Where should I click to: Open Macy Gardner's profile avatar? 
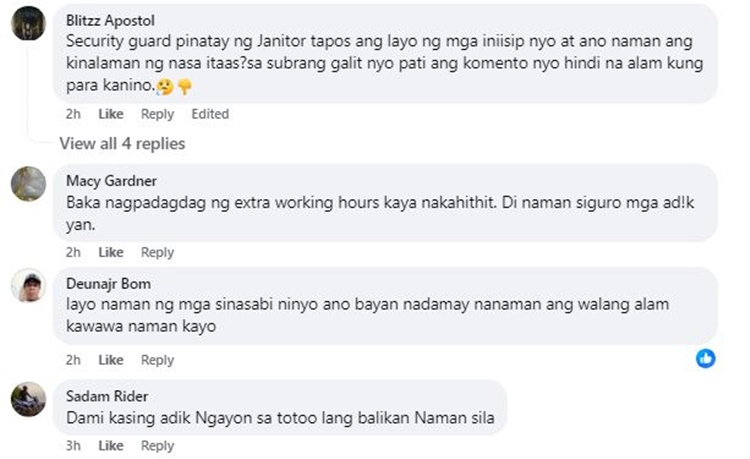[x=28, y=184]
